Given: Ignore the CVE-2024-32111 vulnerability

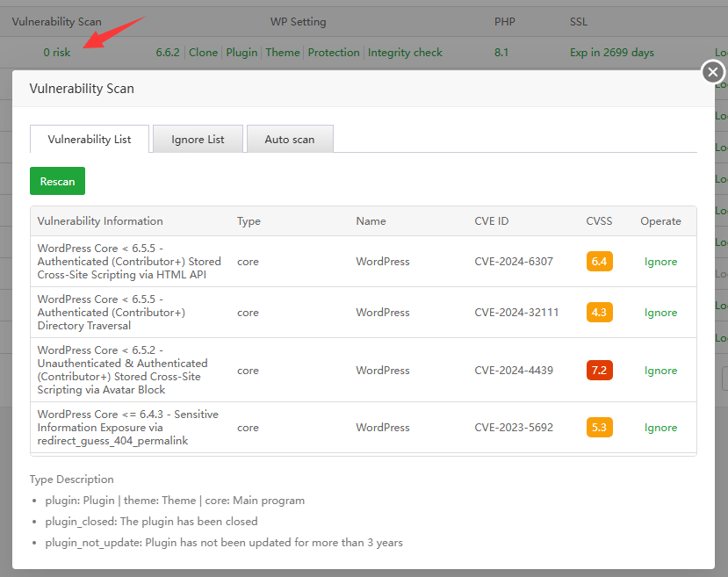Looking at the screenshot, I should pyautogui.click(x=660, y=313).
